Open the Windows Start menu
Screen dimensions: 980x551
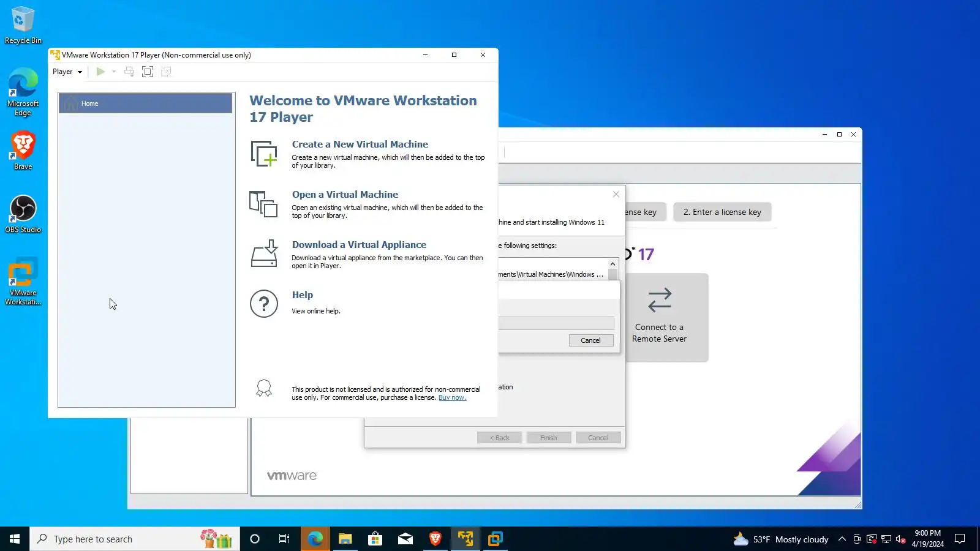click(x=15, y=539)
